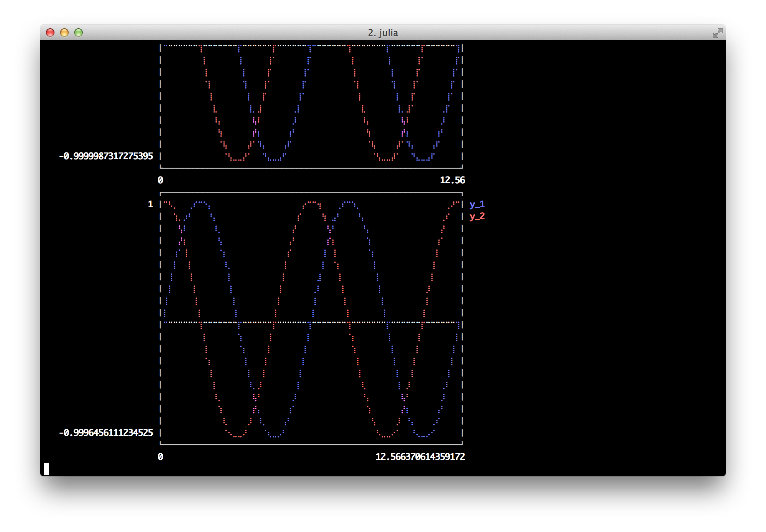Click the bottom border line of upper plot
Viewport: 766px width, 532px height.
[311, 168]
